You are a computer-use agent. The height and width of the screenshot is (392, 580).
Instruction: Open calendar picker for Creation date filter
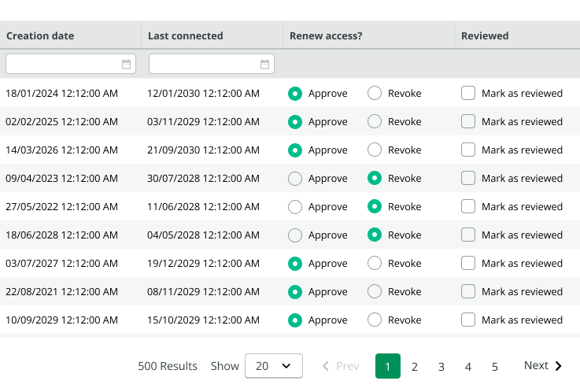pyautogui.click(x=127, y=65)
